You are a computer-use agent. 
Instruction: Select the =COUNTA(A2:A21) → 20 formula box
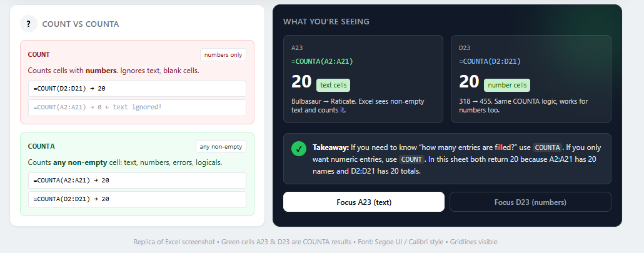click(x=137, y=181)
